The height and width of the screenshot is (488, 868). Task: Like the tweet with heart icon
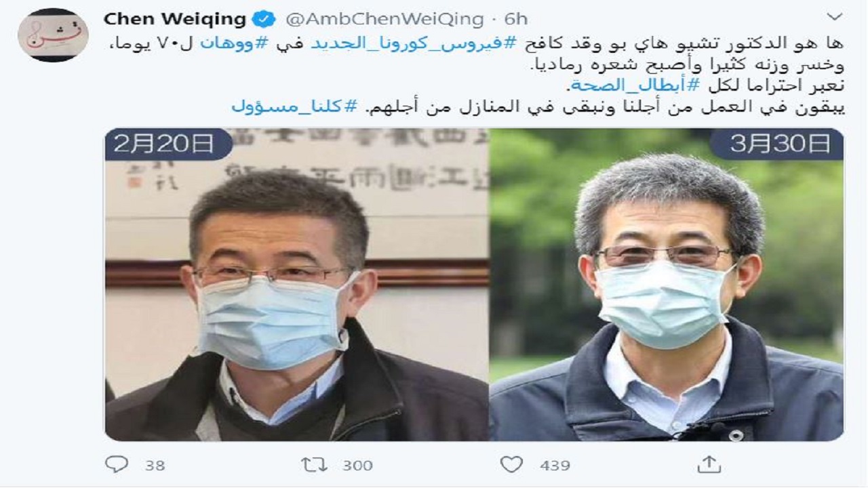pos(511,464)
